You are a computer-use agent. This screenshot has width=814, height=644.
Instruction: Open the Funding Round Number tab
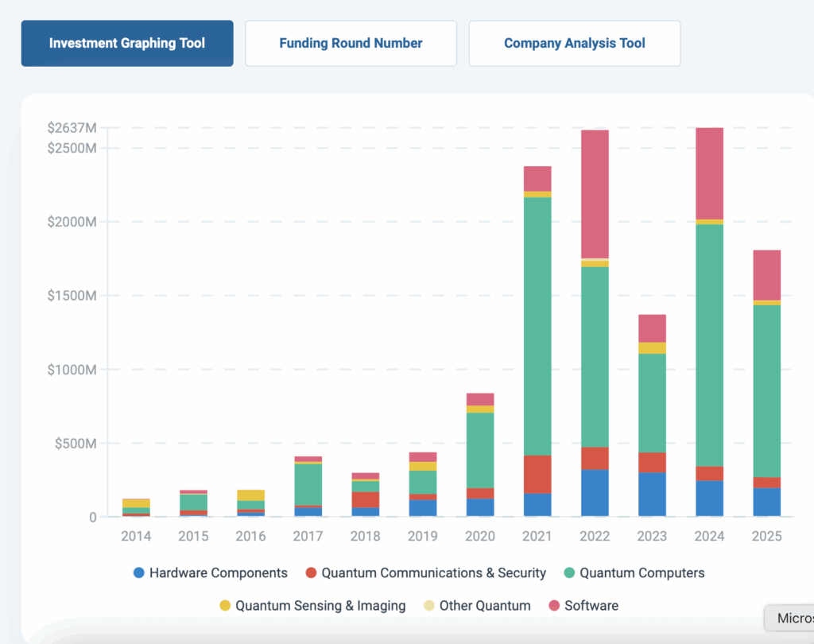pyautogui.click(x=351, y=43)
